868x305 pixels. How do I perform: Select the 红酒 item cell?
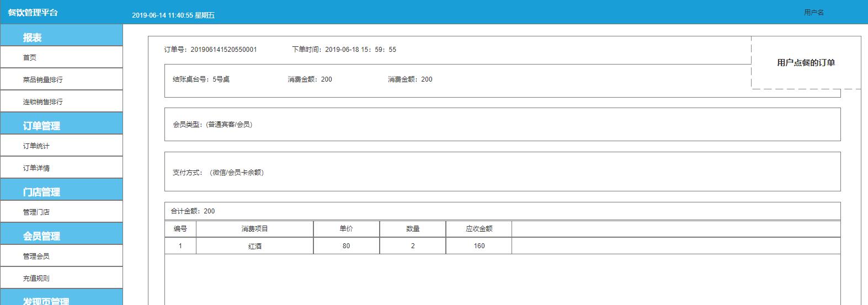pyautogui.click(x=254, y=246)
